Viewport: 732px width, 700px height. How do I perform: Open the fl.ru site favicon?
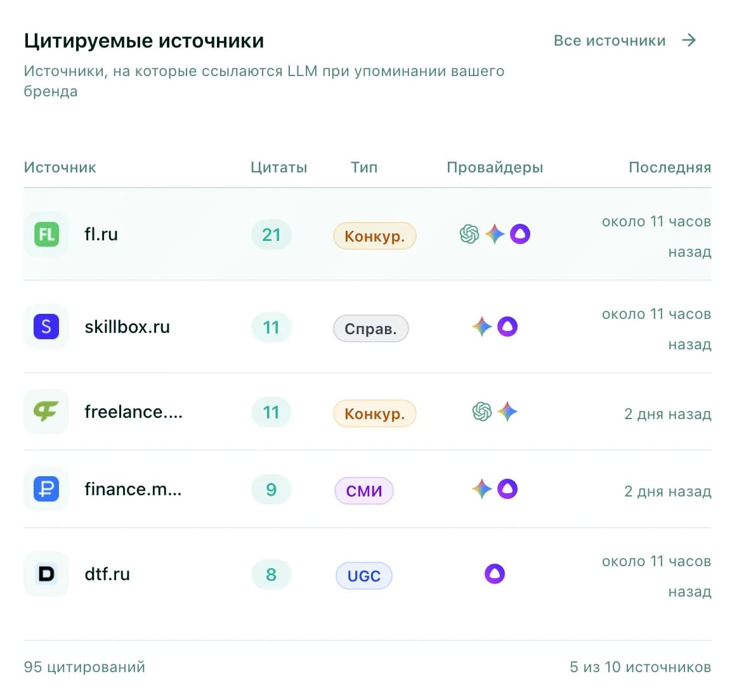click(46, 235)
